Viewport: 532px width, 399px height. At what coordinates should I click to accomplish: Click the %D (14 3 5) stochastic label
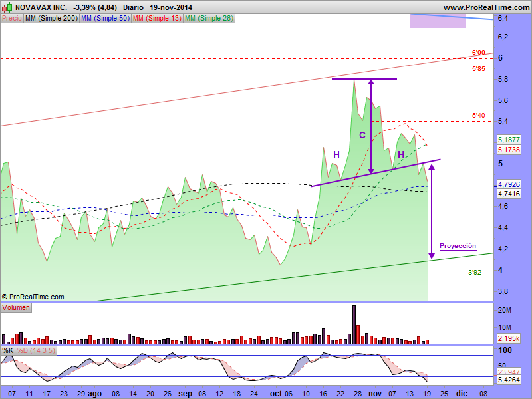click(36, 350)
